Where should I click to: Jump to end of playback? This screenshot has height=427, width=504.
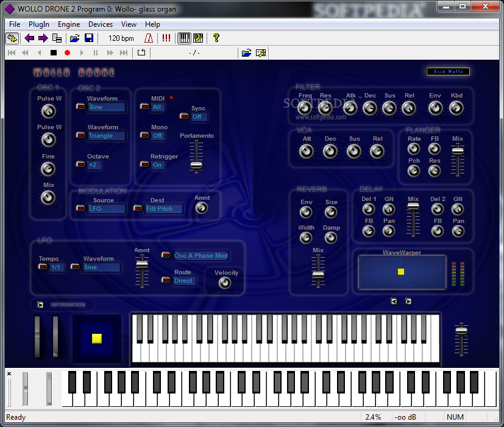(124, 53)
